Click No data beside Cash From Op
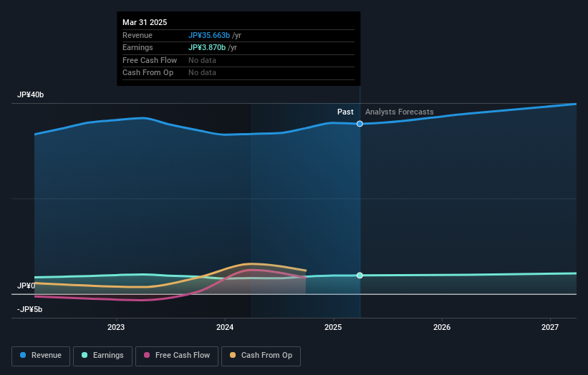Viewport: 588px width, 375px height. coord(202,73)
